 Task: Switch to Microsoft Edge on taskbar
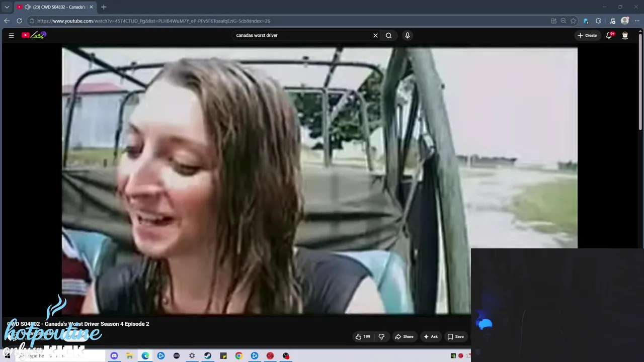point(145,356)
